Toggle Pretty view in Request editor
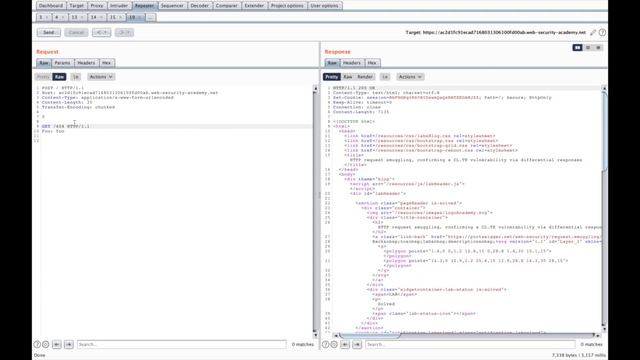Viewport: 640px width, 360px height. click(43, 77)
